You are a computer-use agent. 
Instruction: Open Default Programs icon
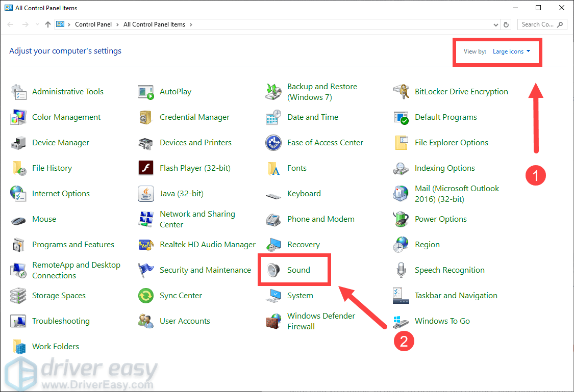click(401, 117)
